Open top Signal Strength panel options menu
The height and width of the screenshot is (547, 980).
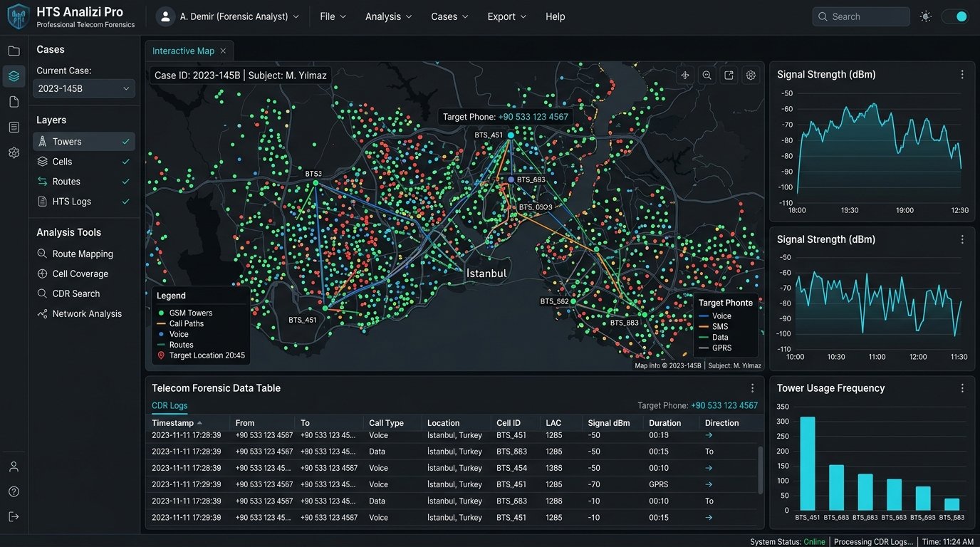click(962, 74)
